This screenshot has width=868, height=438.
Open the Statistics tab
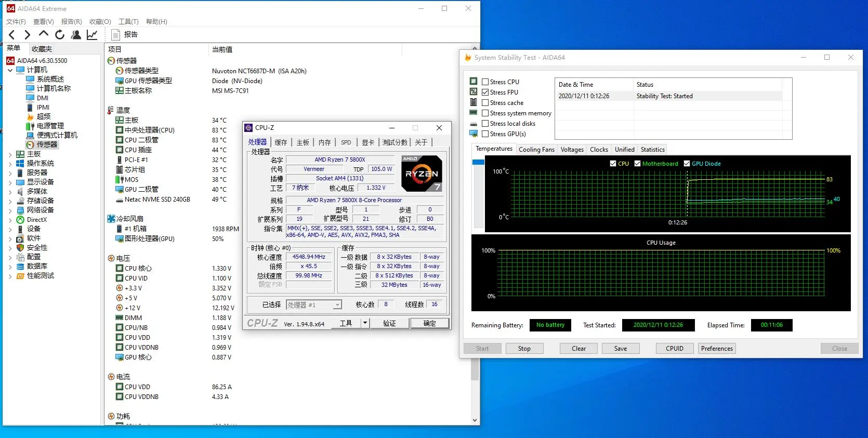pyautogui.click(x=652, y=150)
